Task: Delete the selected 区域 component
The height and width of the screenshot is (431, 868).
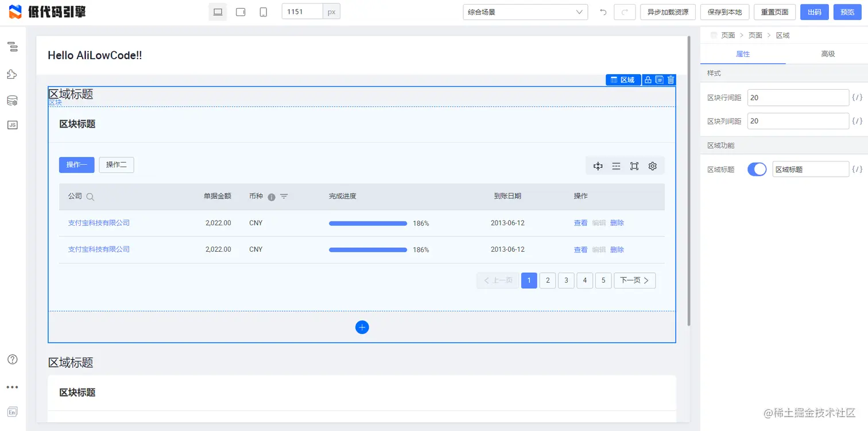Action: (671, 80)
